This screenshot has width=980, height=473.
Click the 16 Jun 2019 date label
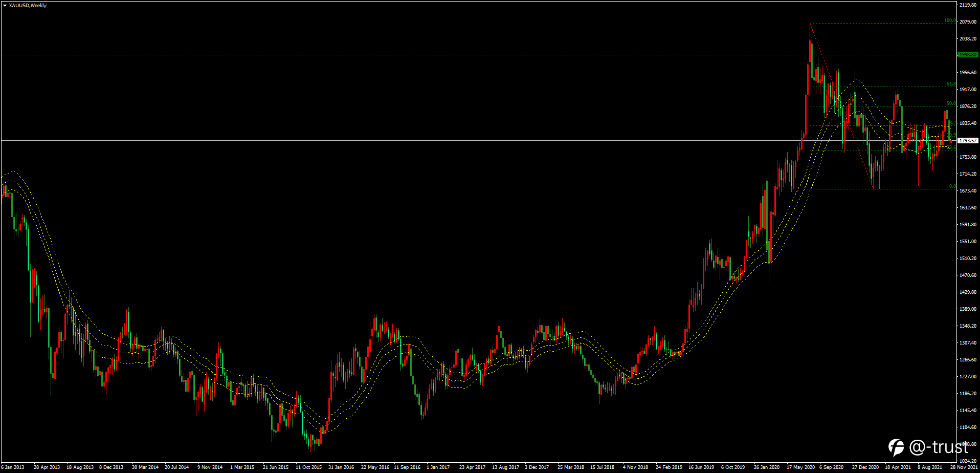coord(701,467)
